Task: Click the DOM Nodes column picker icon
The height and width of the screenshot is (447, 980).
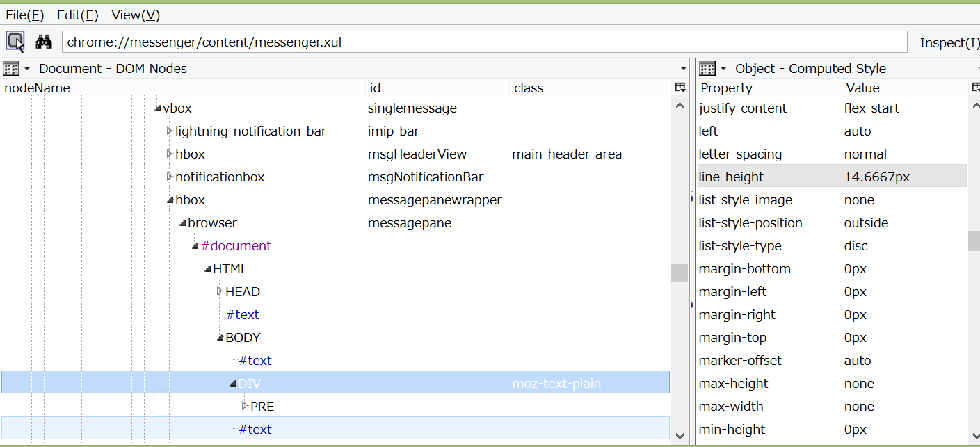Action: [680, 88]
